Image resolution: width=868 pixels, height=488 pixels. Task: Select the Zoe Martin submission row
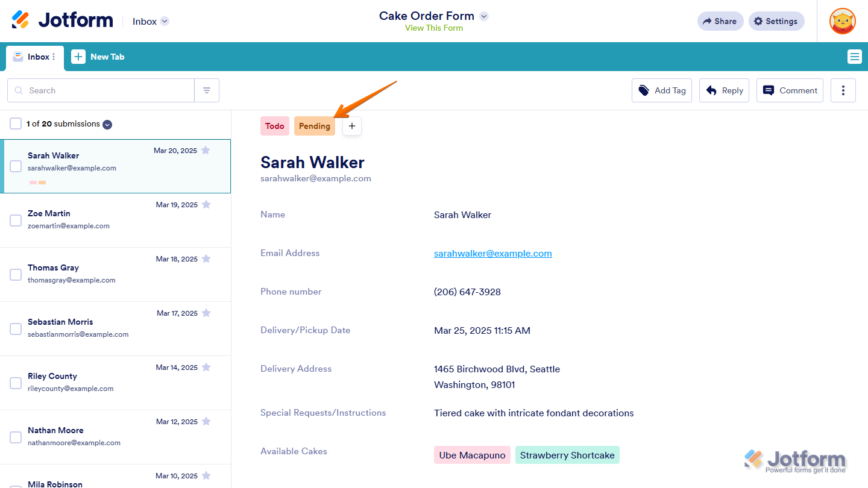[115, 221]
